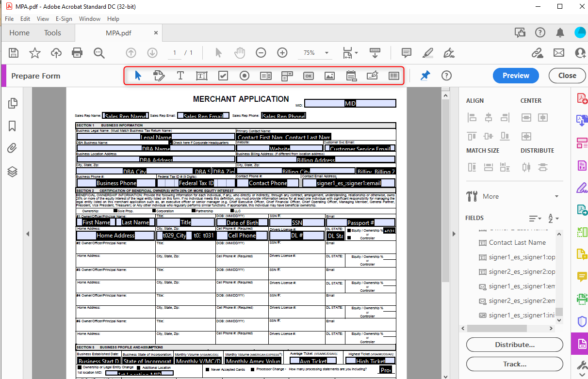
Task: Select the Add text field tool
Action: coord(202,76)
